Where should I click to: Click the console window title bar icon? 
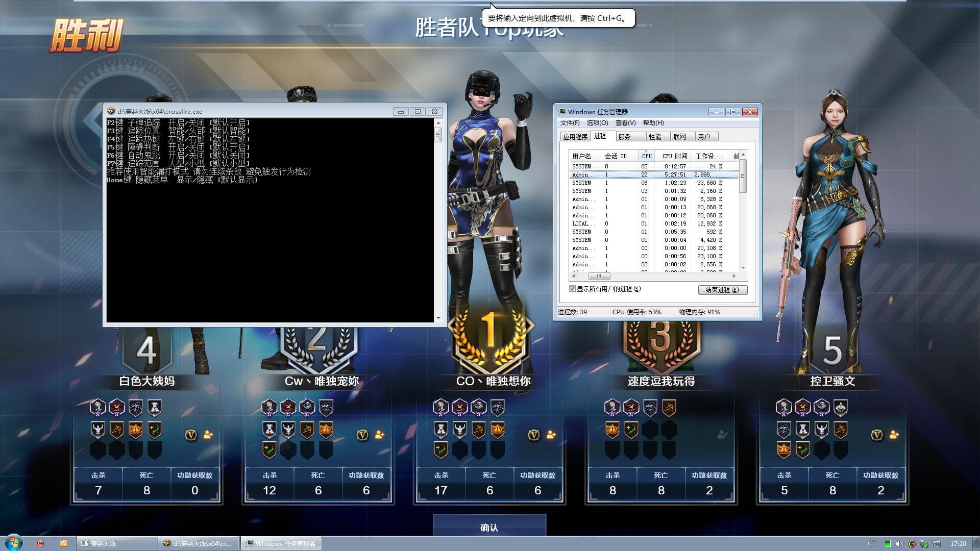tap(111, 111)
